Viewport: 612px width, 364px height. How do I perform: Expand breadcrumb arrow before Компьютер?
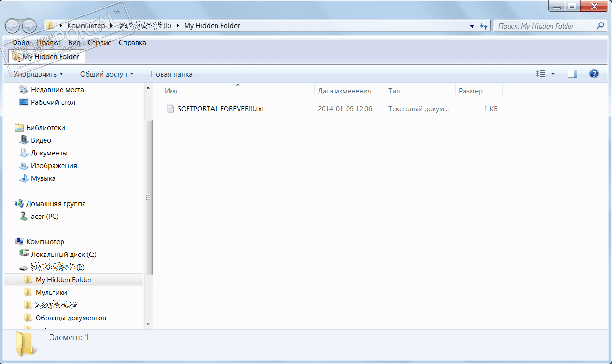pos(62,26)
